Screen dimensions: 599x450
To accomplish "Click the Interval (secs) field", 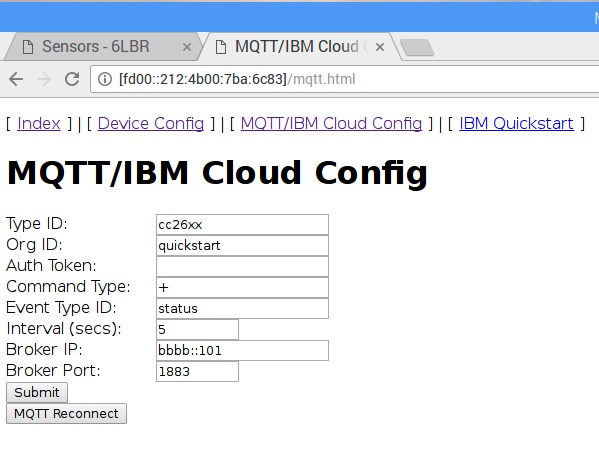I will [198, 329].
